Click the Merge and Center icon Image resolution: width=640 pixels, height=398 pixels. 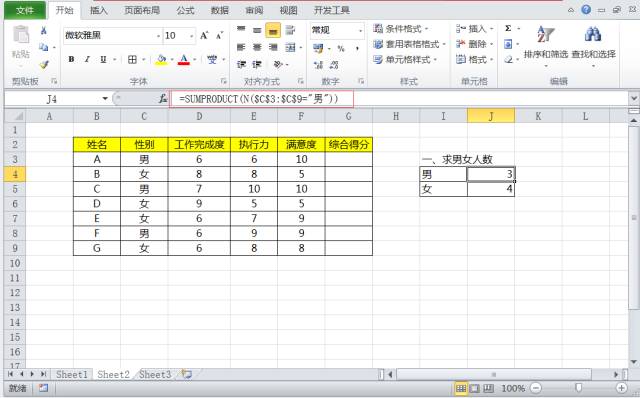pyautogui.click(x=290, y=47)
